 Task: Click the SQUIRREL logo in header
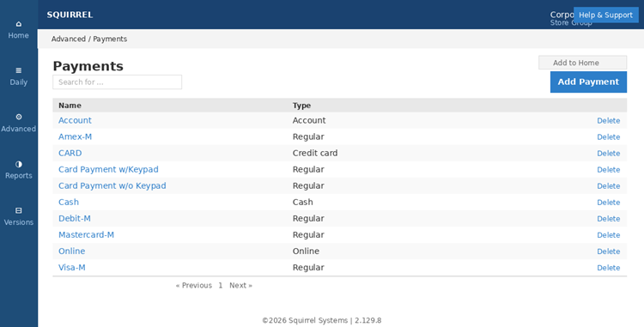(70, 15)
